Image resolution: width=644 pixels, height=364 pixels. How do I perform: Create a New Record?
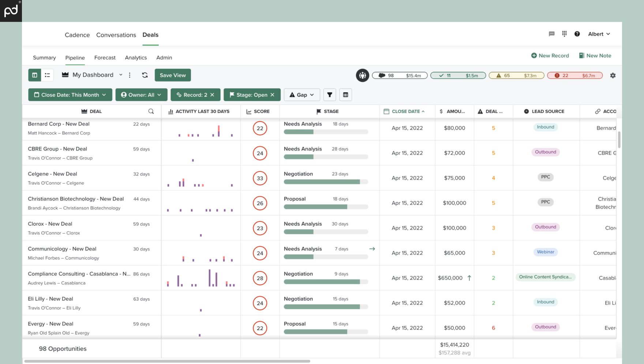(550, 55)
